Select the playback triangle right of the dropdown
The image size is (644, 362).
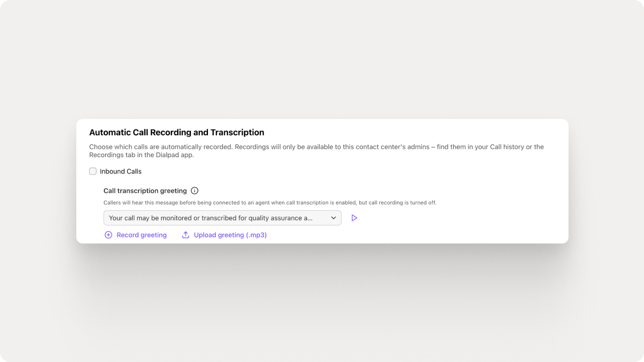[x=354, y=218]
